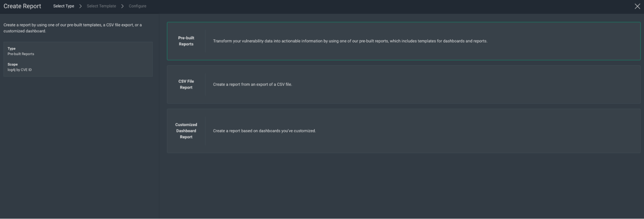Image resolution: width=644 pixels, height=219 pixels.
Task: Click the Create Report heading
Action: [22, 6]
